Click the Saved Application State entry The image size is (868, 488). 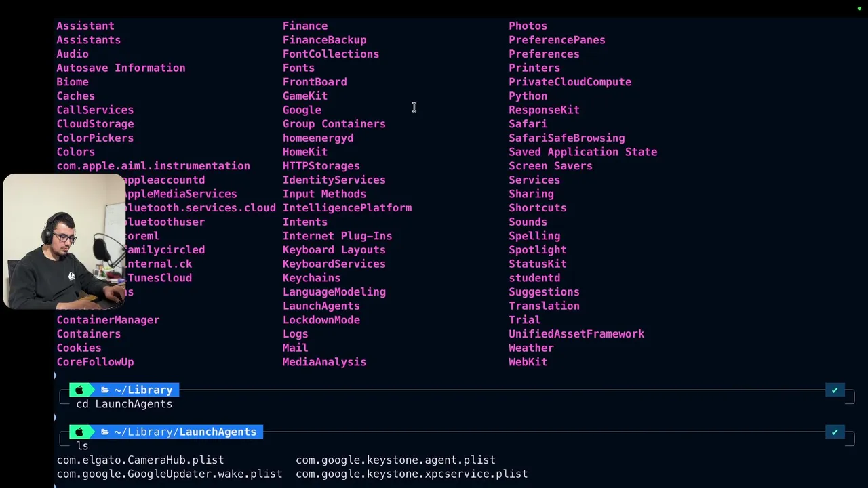tap(583, 152)
